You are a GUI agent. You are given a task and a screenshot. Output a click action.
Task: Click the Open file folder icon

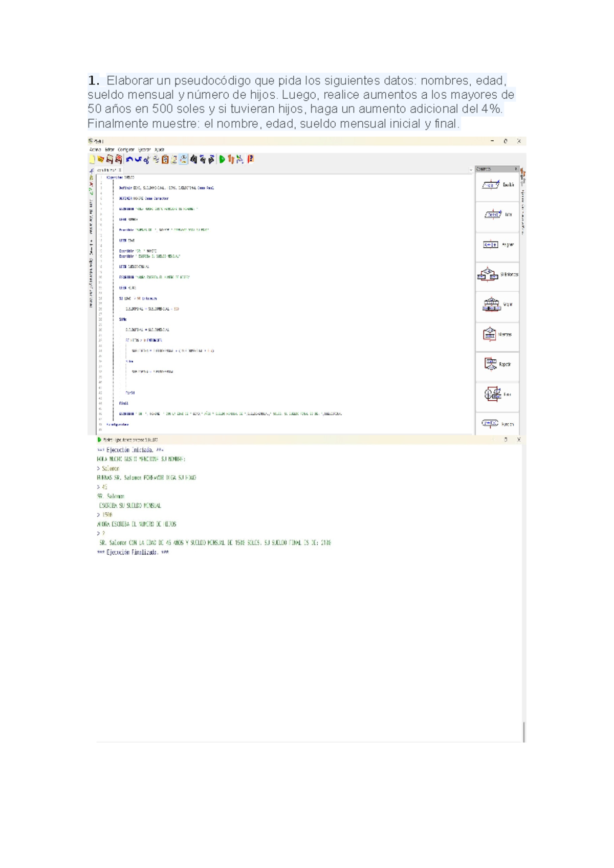click(x=101, y=159)
